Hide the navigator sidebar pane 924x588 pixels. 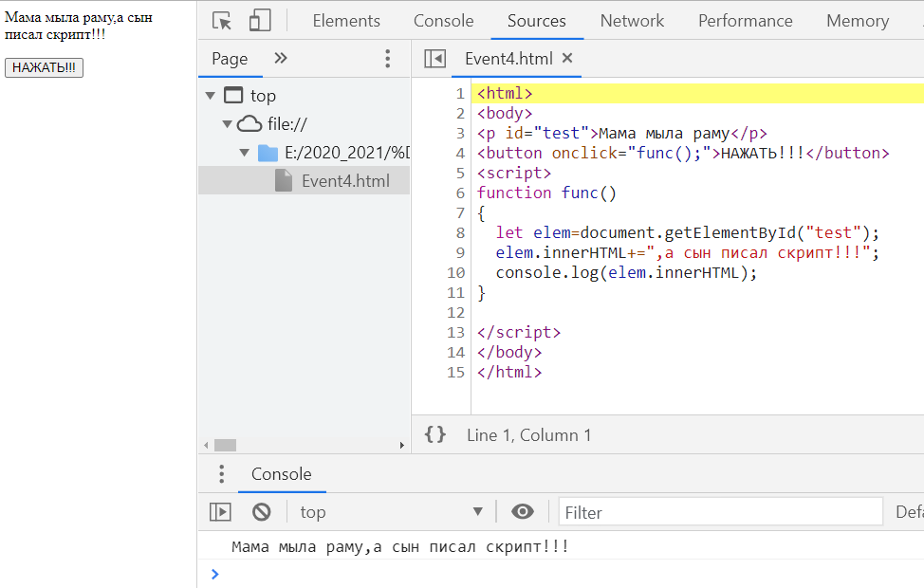[x=434, y=59]
